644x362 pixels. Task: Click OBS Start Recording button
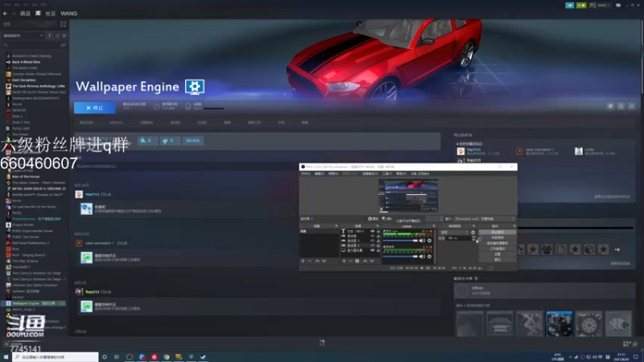click(497, 237)
